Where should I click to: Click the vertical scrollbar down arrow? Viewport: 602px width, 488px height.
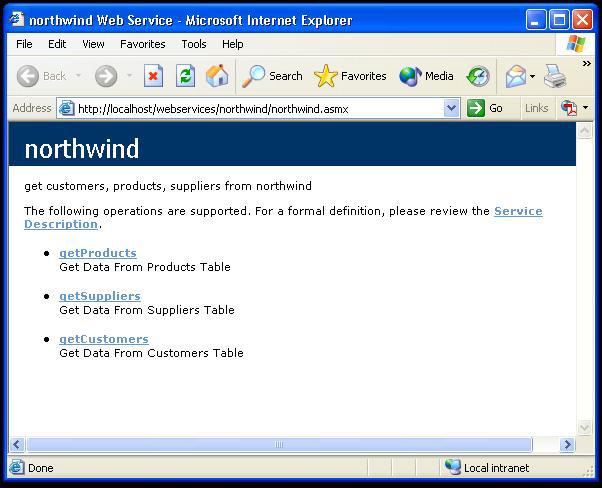(x=585, y=427)
